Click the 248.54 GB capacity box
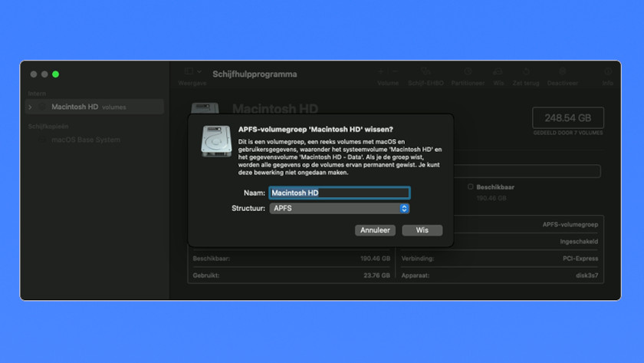644x363 pixels. (568, 118)
